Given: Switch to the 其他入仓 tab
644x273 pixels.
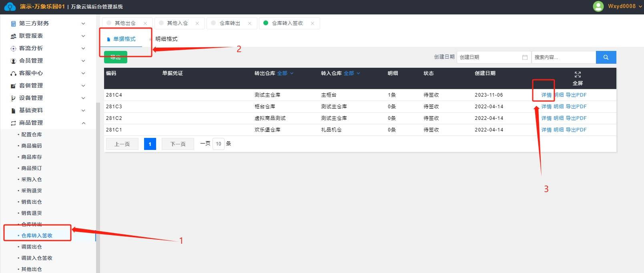Looking at the screenshot, I should (x=177, y=23).
